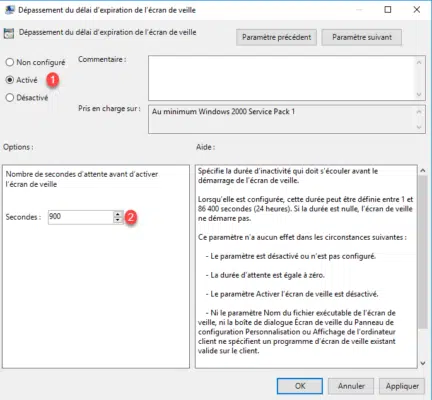The height and width of the screenshot is (400, 432).
Task: Click inside the Commentaire text area
Action: (281, 78)
